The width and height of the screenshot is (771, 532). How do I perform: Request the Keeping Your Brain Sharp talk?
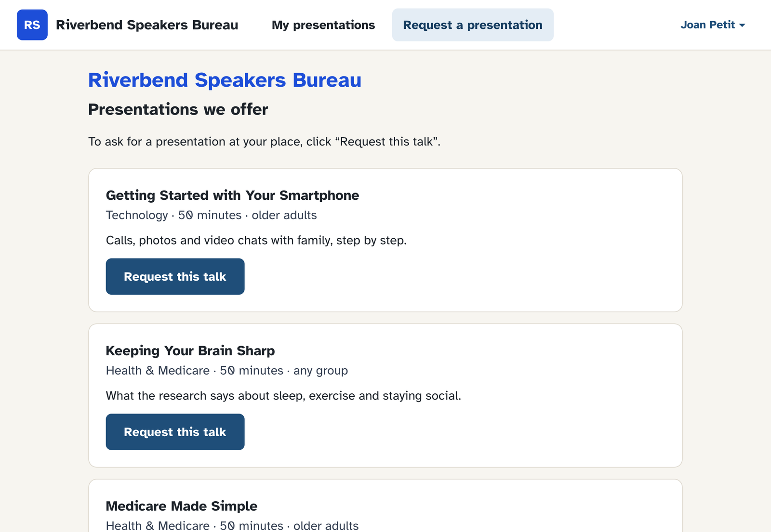[175, 432]
